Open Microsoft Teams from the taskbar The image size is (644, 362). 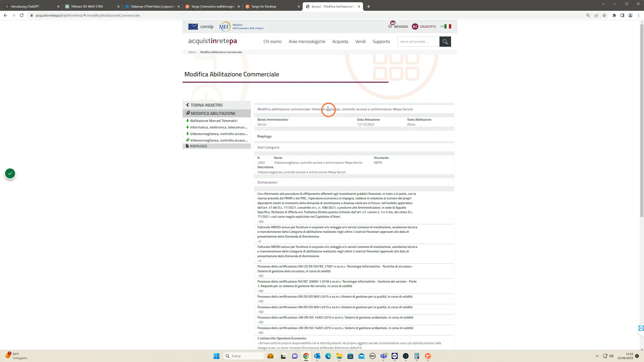[x=384, y=356]
